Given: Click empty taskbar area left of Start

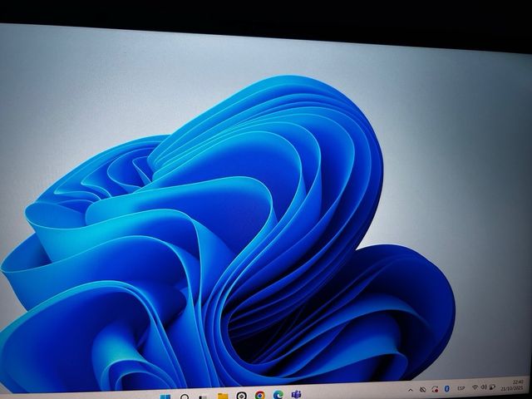Looking at the screenshot, I should 83,396.
